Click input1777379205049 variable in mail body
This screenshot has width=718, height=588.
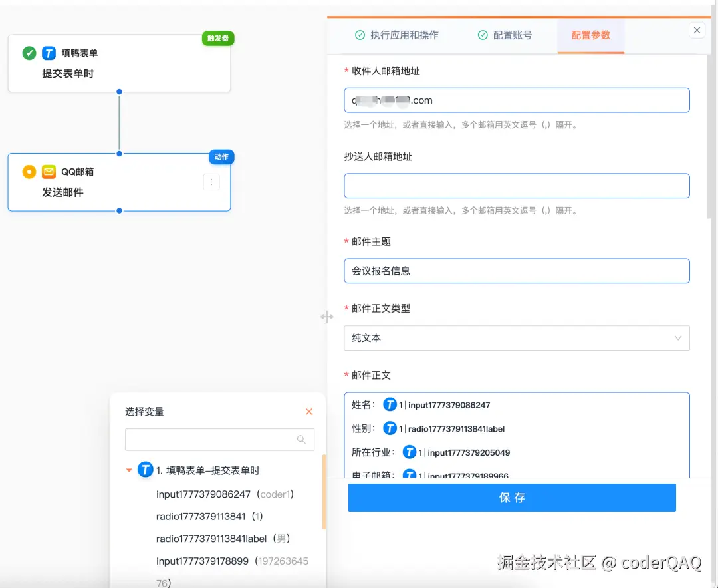(x=469, y=452)
